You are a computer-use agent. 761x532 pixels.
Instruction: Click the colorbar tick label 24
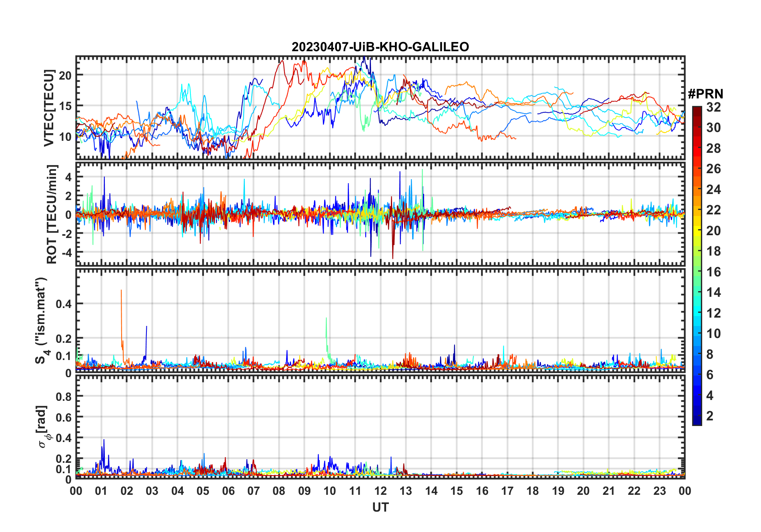click(x=713, y=190)
